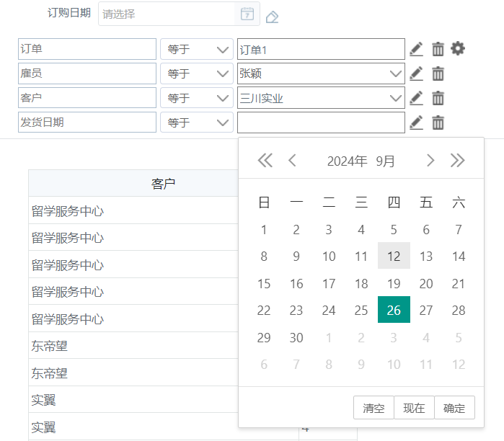The height and width of the screenshot is (441, 504).
Task: Open the 三川实业 customer dropdown
Action: coord(394,98)
